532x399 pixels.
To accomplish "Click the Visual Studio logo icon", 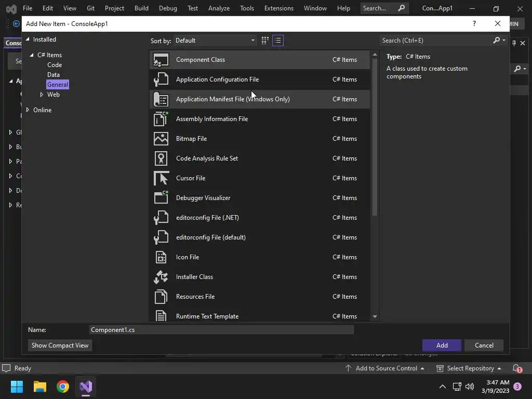I will click(11, 8).
